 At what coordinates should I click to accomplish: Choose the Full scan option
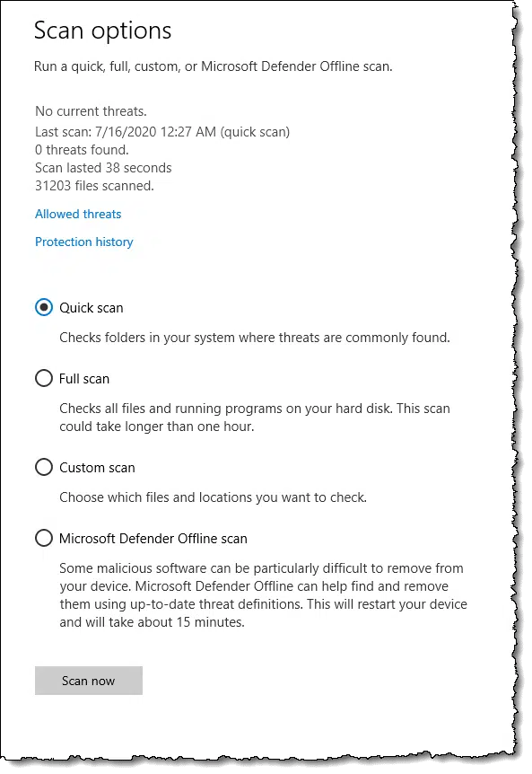tap(44, 379)
